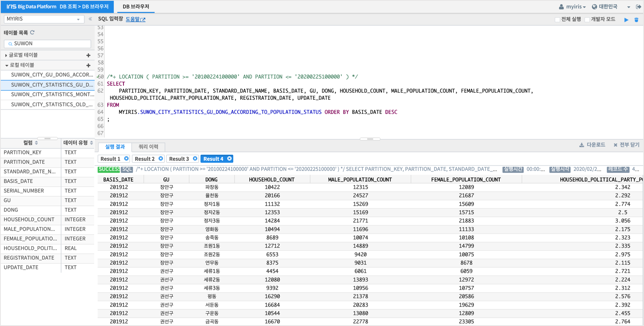644x326 pixels.
Task: Sort by the data type header arrows
Action: tap(91, 143)
